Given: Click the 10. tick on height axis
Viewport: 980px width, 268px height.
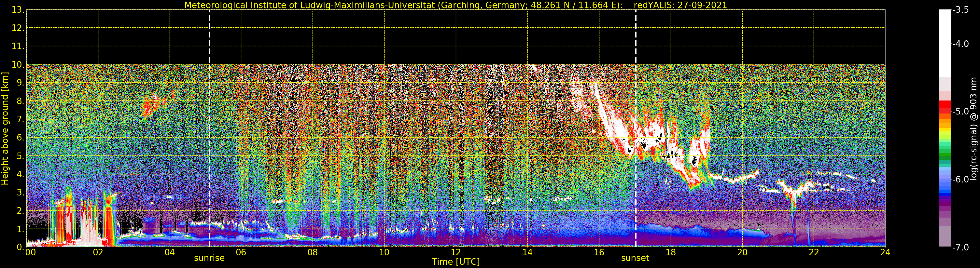Looking at the screenshot, I should point(18,65).
